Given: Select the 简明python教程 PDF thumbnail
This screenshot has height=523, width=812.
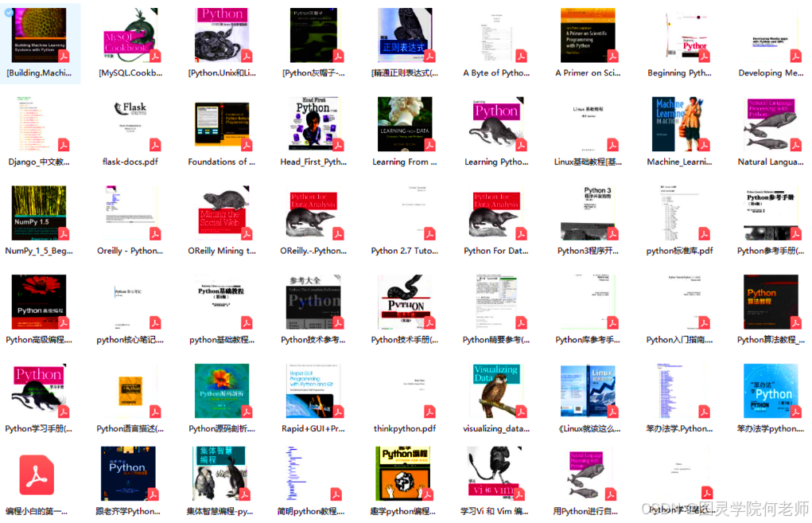Looking at the screenshot, I should 313,474.
